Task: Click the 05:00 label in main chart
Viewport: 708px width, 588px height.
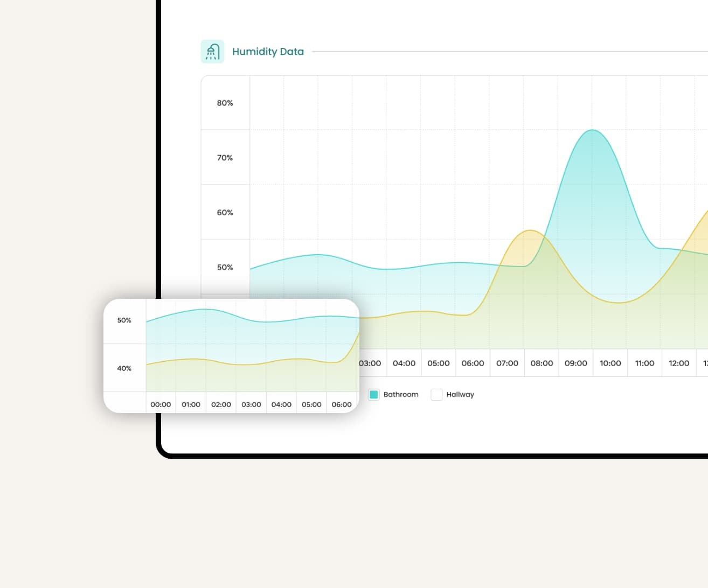Action: tap(439, 363)
